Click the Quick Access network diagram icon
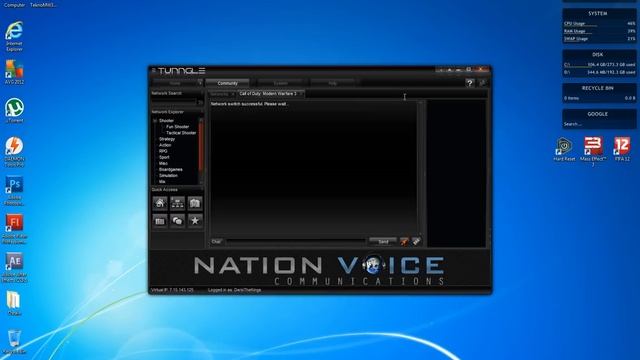 coord(178,203)
